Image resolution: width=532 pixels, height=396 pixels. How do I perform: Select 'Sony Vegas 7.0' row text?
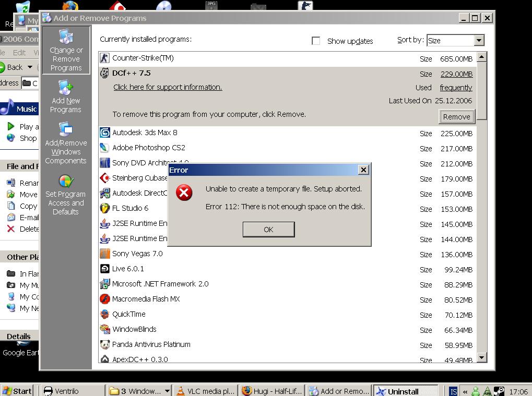pyautogui.click(x=137, y=254)
